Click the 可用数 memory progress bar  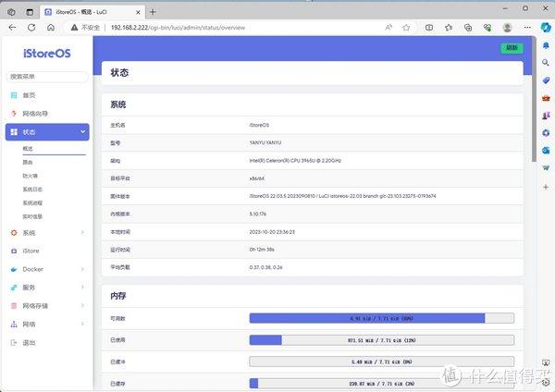pos(381,318)
